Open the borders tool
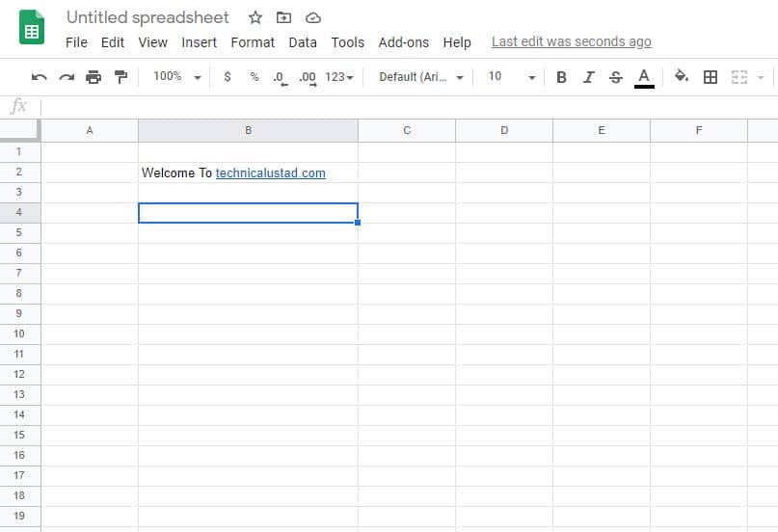778x532 pixels. 710,77
